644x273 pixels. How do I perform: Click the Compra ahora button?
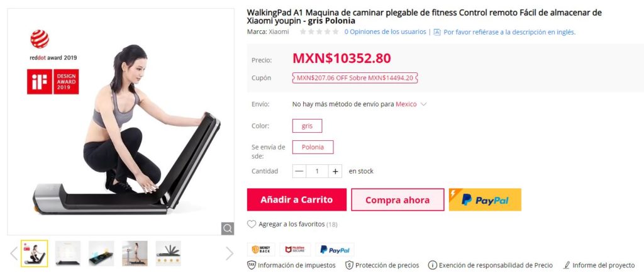[x=397, y=200]
